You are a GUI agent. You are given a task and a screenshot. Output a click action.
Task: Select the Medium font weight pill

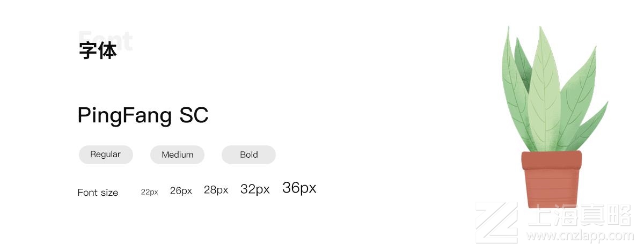pyautogui.click(x=177, y=155)
